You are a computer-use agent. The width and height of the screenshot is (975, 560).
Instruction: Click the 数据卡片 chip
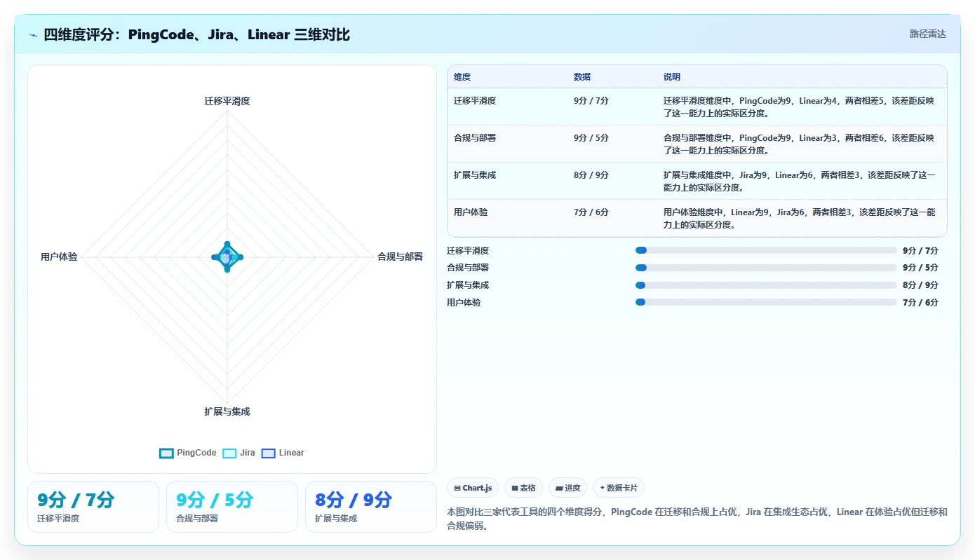[619, 488]
